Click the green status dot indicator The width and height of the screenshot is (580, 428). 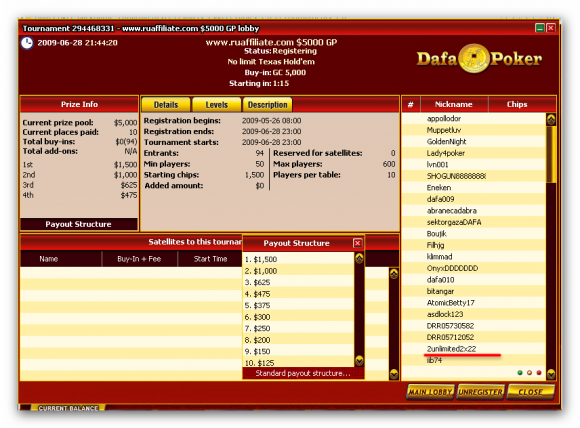click(520, 373)
